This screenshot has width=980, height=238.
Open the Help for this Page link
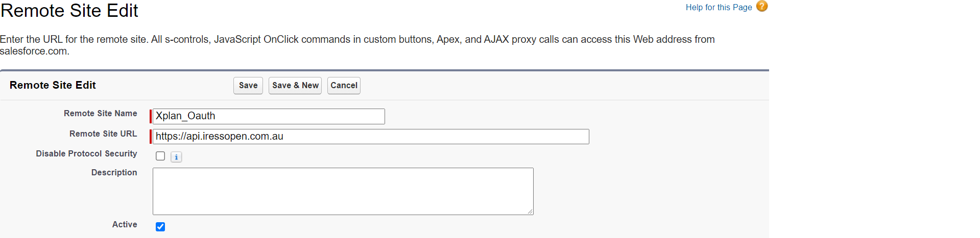click(719, 7)
